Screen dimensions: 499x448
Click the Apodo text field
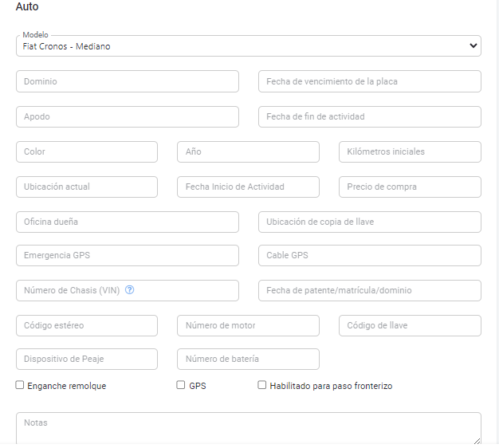click(x=127, y=116)
